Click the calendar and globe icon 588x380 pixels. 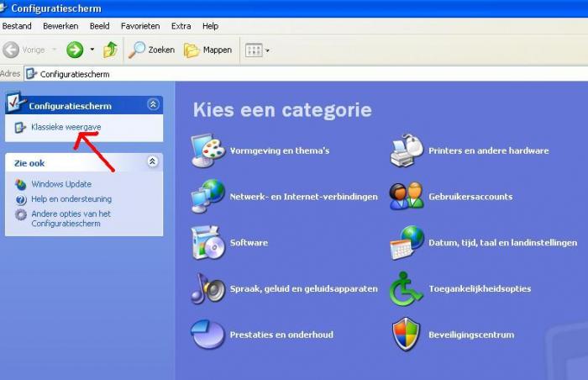click(407, 242)
